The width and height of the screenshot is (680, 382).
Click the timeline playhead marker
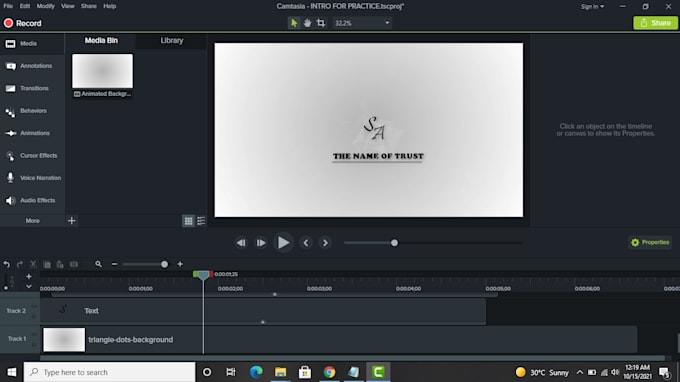tap(203, 275)
